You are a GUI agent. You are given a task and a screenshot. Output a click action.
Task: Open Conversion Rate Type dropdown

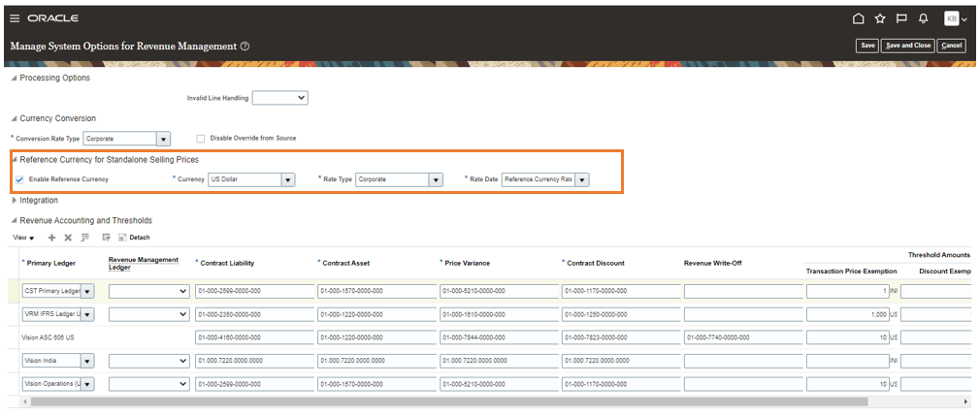[163, 139]
